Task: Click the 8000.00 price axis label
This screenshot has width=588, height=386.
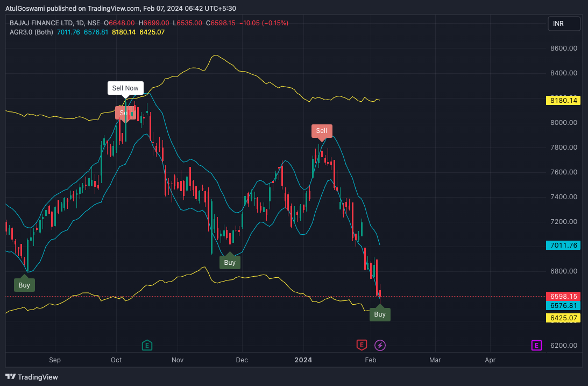Action: [x=564, y=123]
